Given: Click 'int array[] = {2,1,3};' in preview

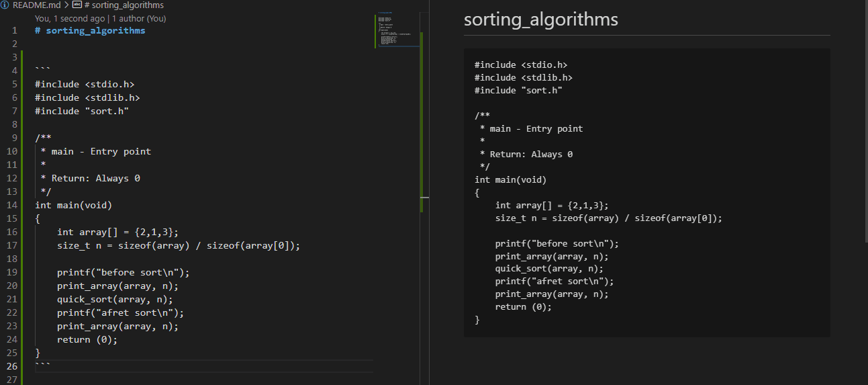Looking at the screenshot, I should [x=552, y=205].
